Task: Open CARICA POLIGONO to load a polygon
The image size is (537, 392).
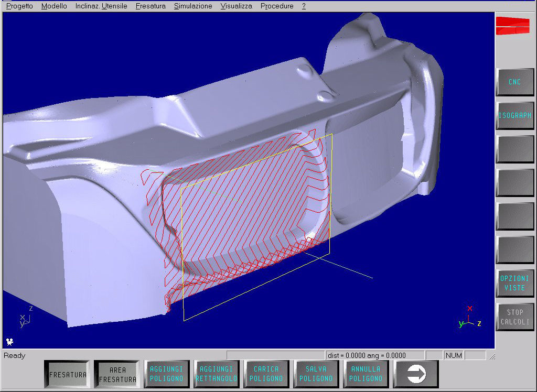Action: point(266,374)
